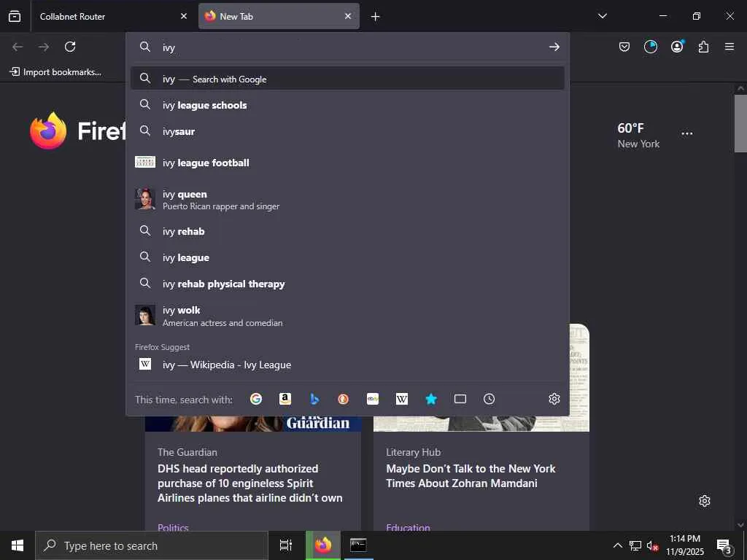
Task: Open the Extensions puzzle icon
Action: coord(703,47)
